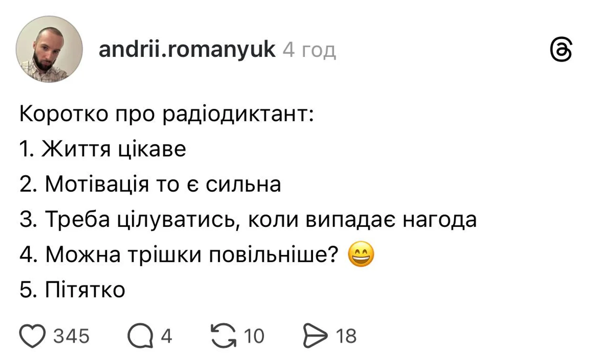The width and height of the screenshot is (598, 364).
Task: Click the "Коротко про радіодиктант:" heading line
Action: [166, 114]
